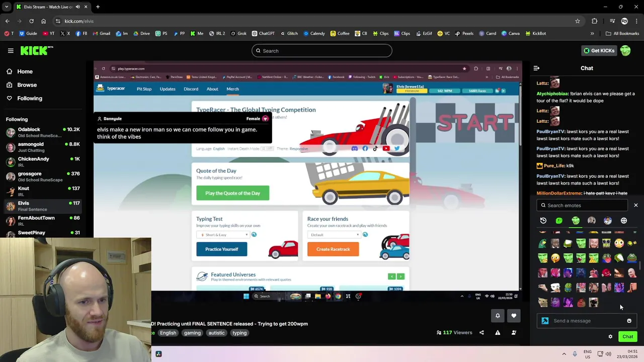Screen dimensions: 644x362
Task: Click the Get KICKs button
Action: pyautogui.click(x=599, y=51)
